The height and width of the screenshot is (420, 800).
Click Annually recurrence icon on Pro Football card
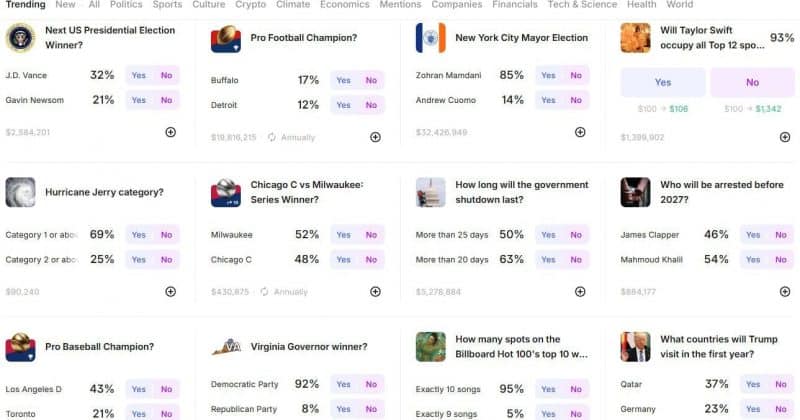(272, 137)
